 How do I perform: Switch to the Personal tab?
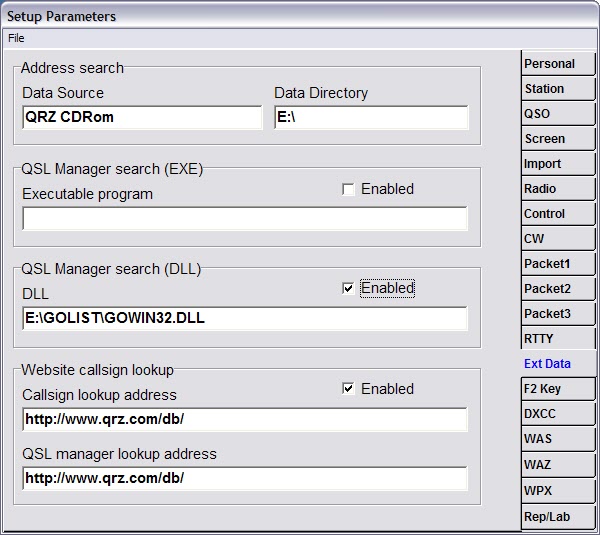tap(558, 63)
